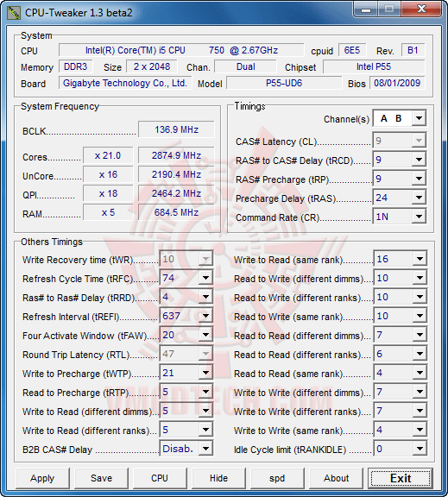Image resolution: width=448 pixels, height=497 pixels.
Task: Click the Hide button
Action: click(218, 478)
